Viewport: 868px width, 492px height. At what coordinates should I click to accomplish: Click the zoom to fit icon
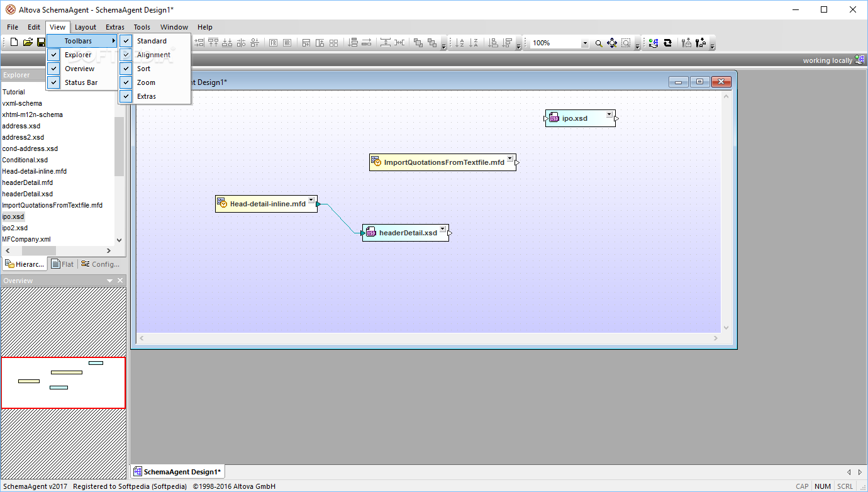click(x=612, y=43)
